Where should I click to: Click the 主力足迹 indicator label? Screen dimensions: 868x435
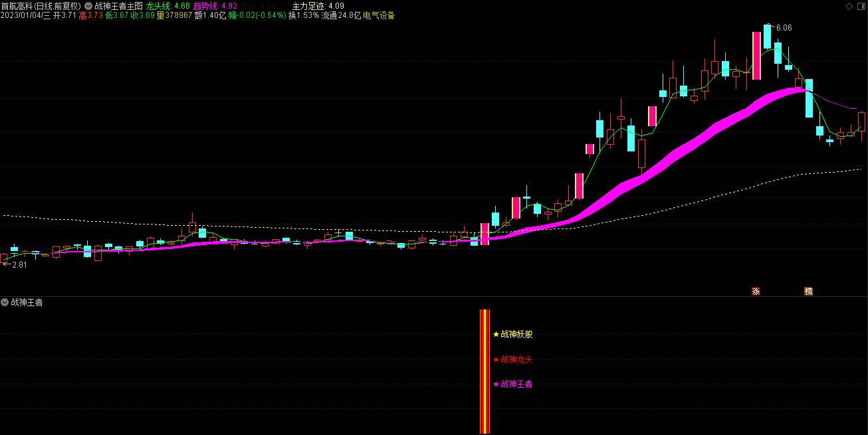318,6
